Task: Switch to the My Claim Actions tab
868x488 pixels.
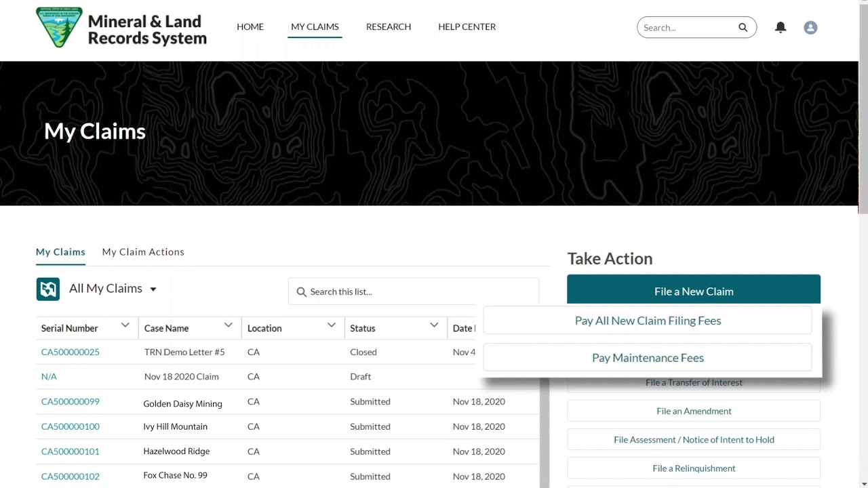Action: click(143, 251)
